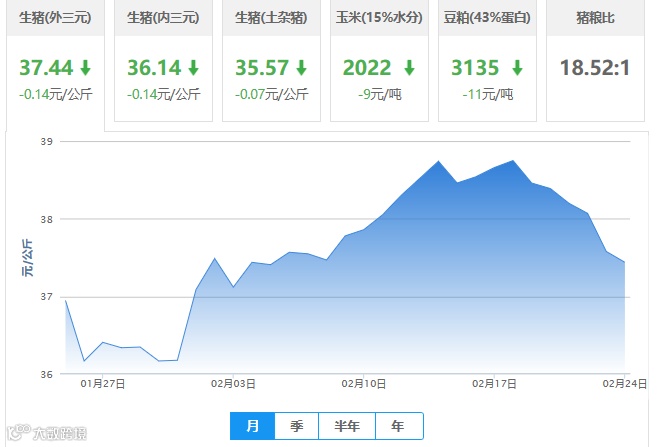The image size is (657, 447).
Task: Click the -0.14元/公斤 change under 37.44
Action: pyautogui.click(x=56, y=94)
